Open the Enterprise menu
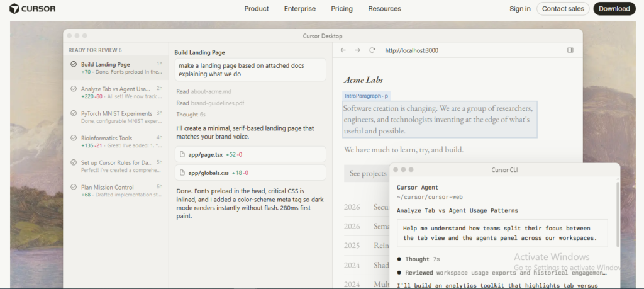 [x=300, y=9]
